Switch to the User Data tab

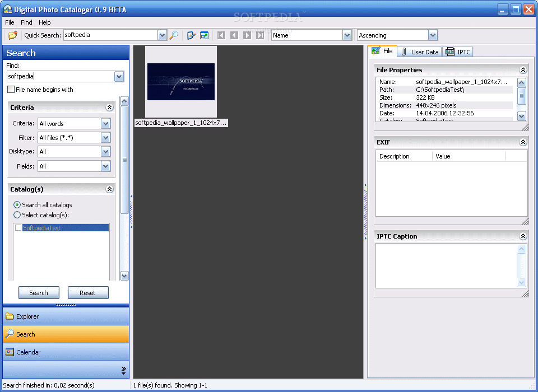420,52
